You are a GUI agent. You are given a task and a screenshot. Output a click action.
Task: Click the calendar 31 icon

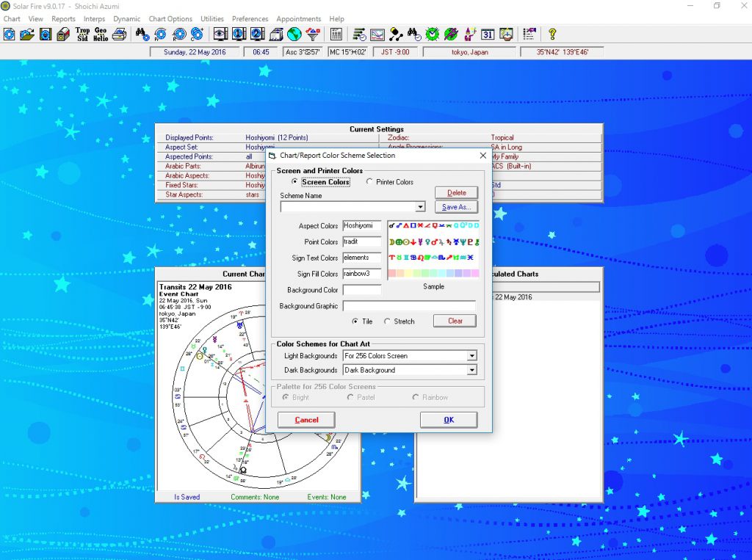point(488,34)
